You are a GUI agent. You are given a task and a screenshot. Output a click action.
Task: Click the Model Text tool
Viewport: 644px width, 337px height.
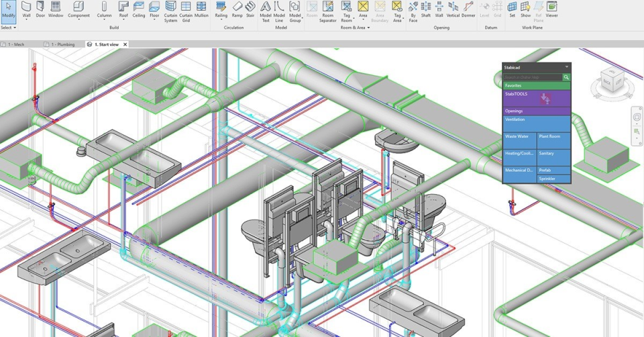(x=266, y=10)
